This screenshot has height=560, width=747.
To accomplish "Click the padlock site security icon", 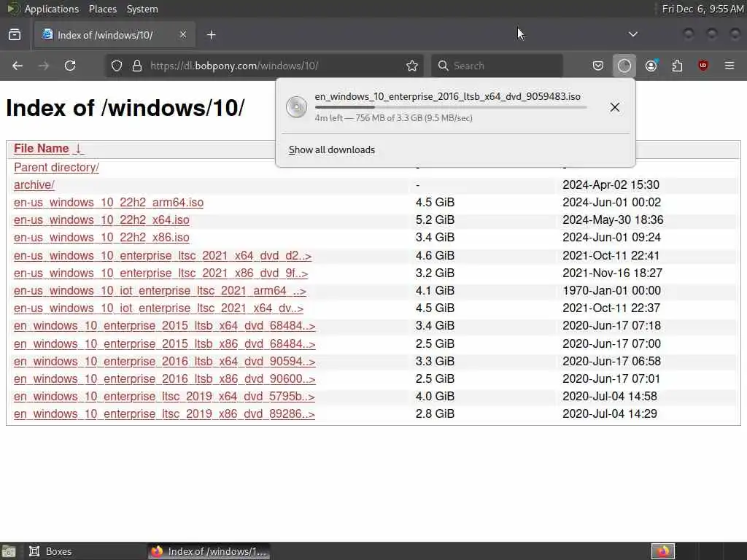I will 137,66.
